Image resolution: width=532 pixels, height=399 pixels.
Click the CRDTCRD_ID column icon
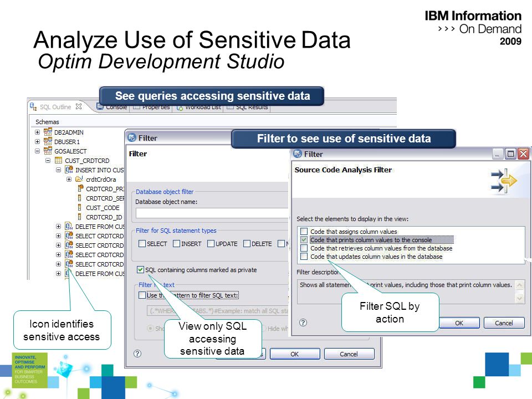(79, 217)
